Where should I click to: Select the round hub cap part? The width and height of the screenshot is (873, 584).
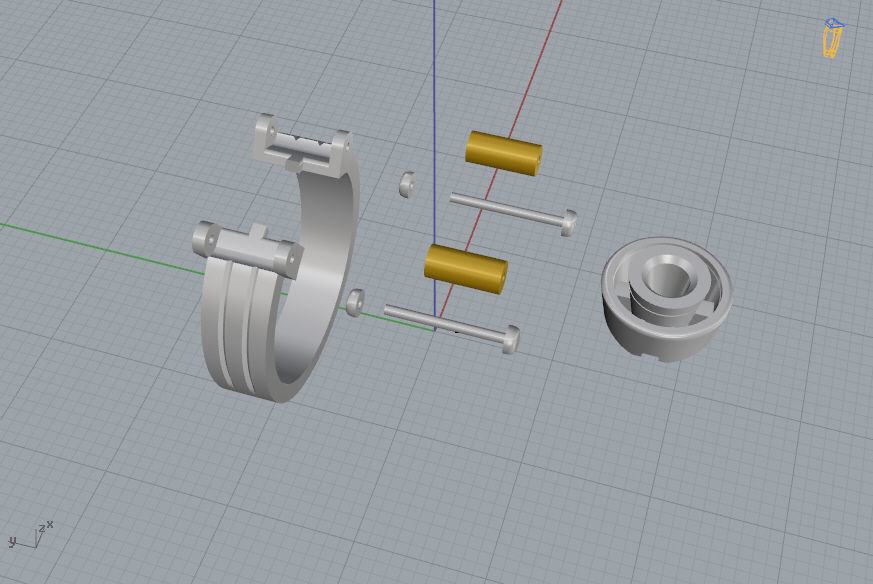point(666,299)
